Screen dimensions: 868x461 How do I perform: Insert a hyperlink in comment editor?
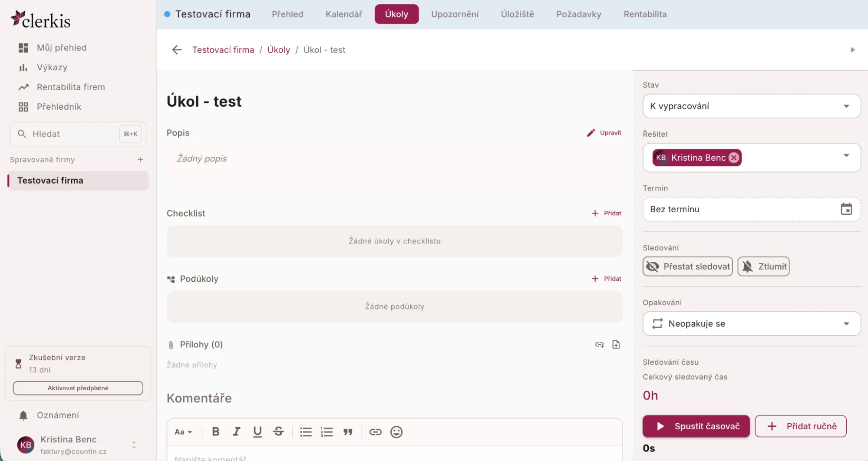(375, 431)
